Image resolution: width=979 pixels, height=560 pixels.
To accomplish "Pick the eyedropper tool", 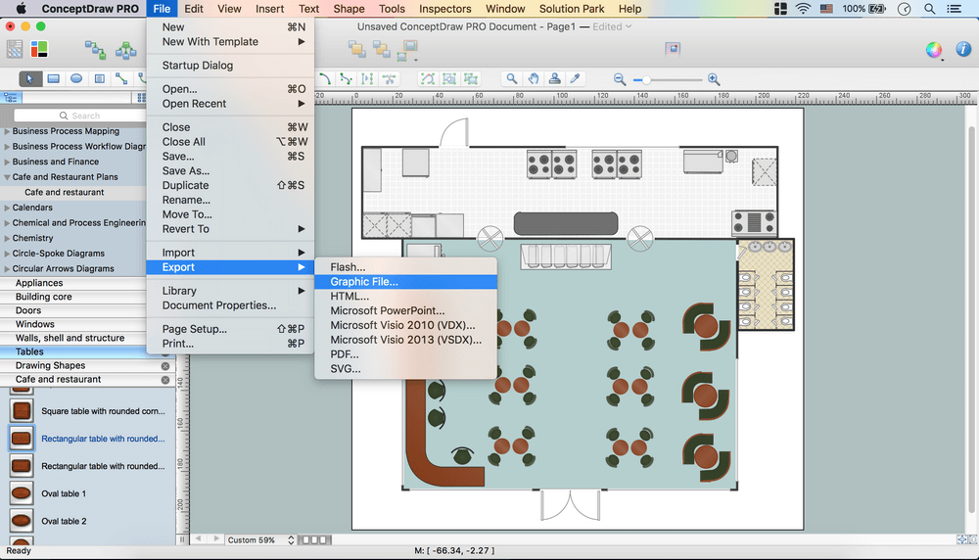I will [x=577, y=79].
